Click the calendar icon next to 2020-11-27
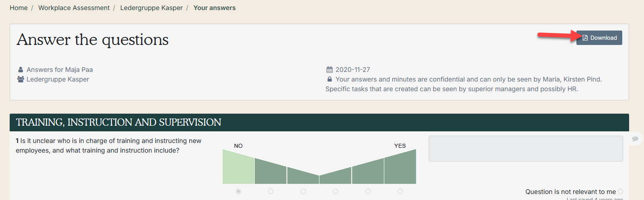 pos(329,69)
